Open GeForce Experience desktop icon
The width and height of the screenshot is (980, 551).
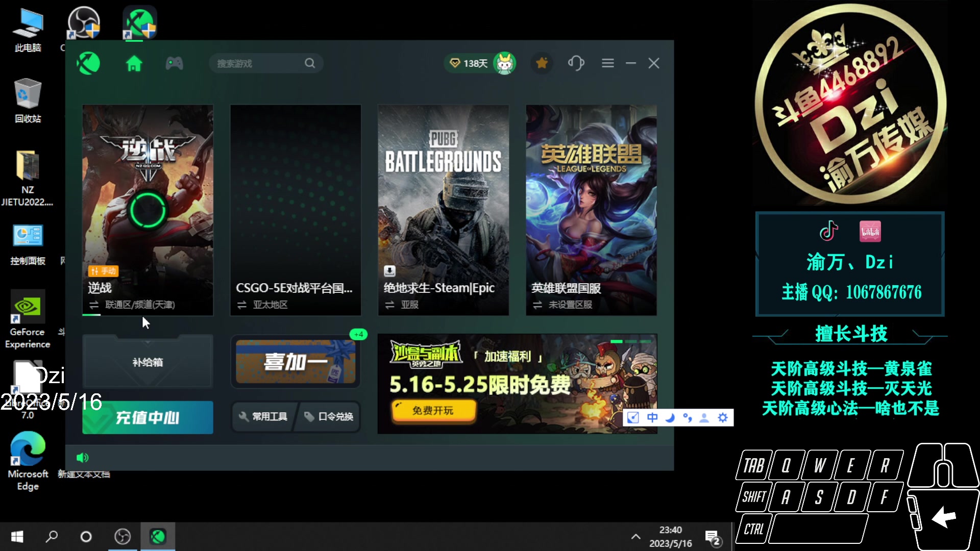pos(28,319)
